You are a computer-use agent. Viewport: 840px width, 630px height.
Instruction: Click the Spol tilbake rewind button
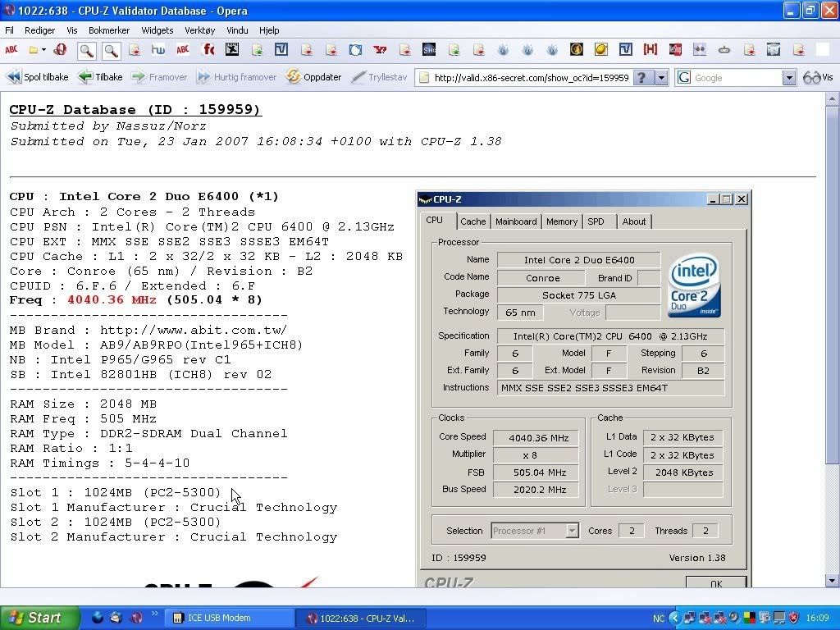click(38, 77)
